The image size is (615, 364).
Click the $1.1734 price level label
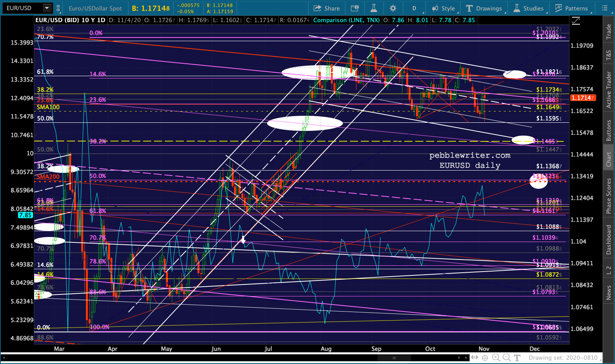[549, 90]
